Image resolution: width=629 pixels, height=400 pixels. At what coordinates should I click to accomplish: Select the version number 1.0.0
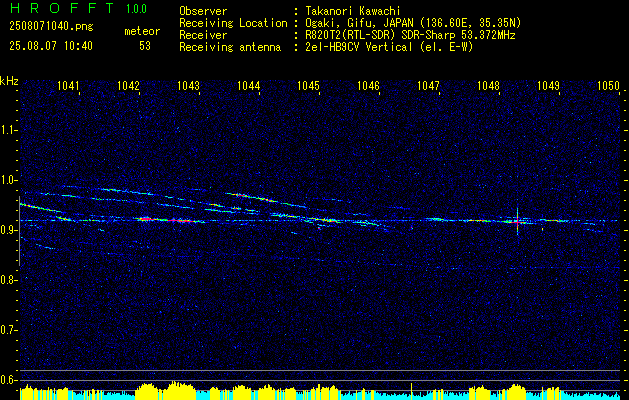(x=136, y=9)
